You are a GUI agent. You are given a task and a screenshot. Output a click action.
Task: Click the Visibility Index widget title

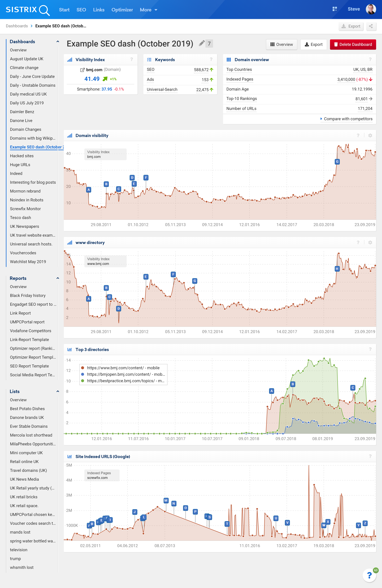pyautogui.click(x=90, y=60)
